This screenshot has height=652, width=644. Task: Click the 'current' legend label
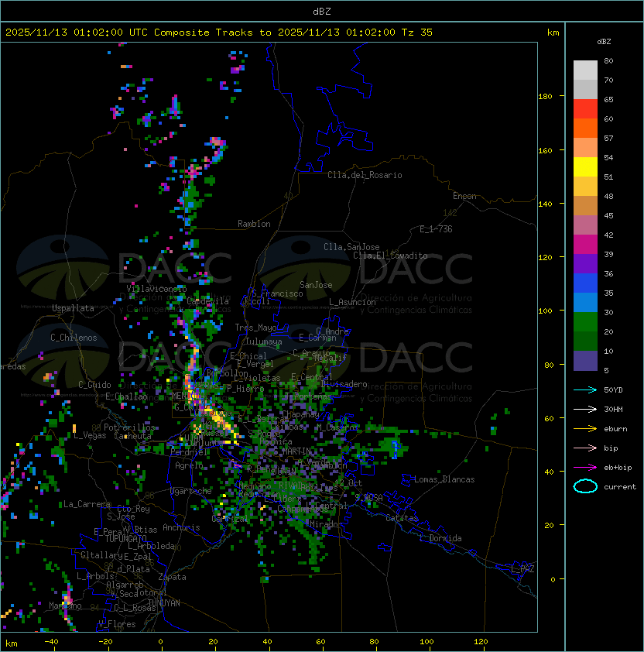coord(620,486)
